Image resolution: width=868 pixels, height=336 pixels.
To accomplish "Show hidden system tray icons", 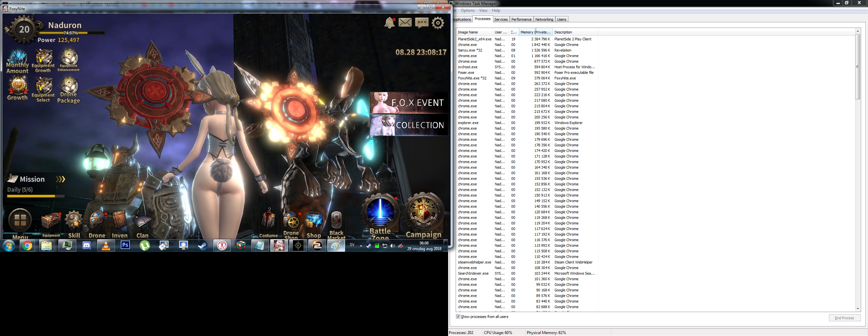I will [361, 246].
